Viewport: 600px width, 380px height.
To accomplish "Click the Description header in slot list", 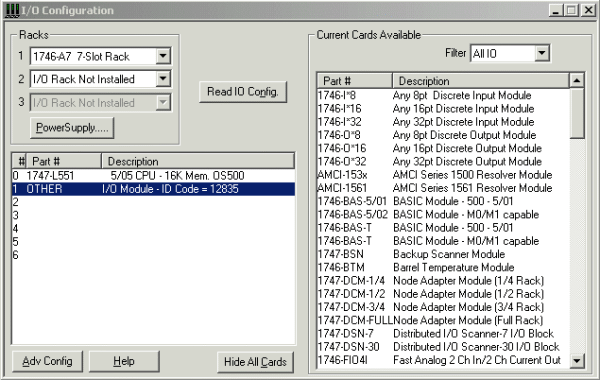I will [x=198, y=161].
